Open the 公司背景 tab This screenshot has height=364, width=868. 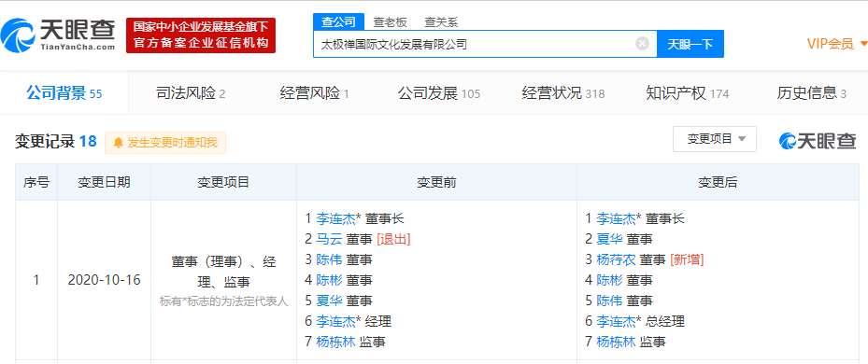pyautogui.click(x=64, y=93)
